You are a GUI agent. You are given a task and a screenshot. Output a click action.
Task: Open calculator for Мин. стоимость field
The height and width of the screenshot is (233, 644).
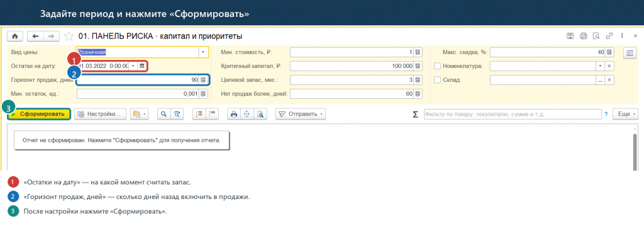(418, 52)
